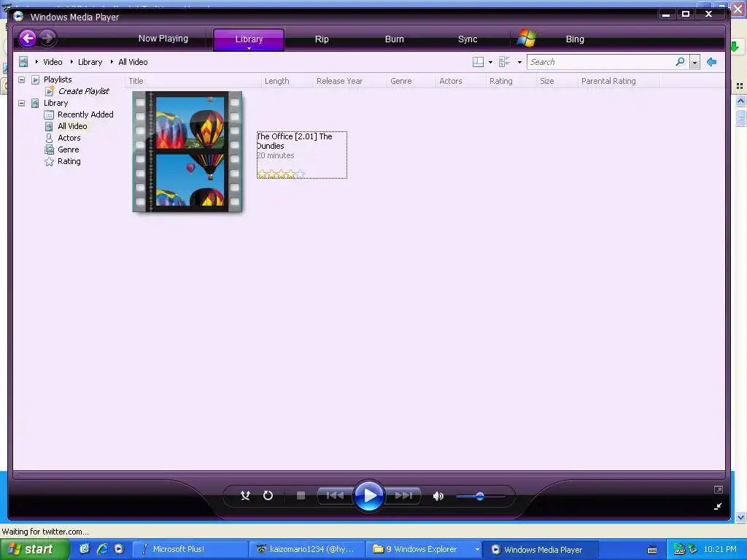Click the Media Player window title icon
The width and height of the screenshot is (747, 560).
[18, 17]
